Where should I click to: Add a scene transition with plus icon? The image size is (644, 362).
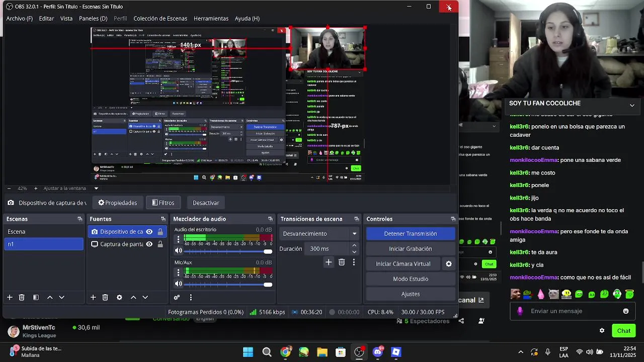point(329,262)
